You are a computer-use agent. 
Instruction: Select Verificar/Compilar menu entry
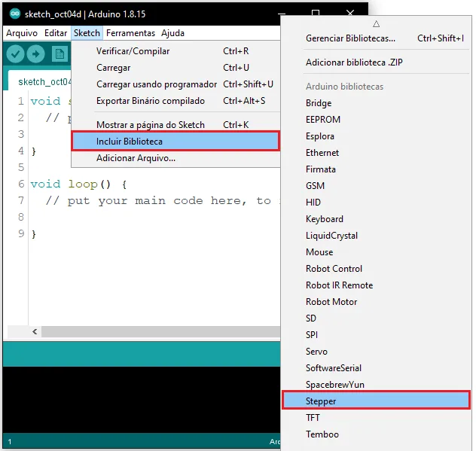(175, 51)
